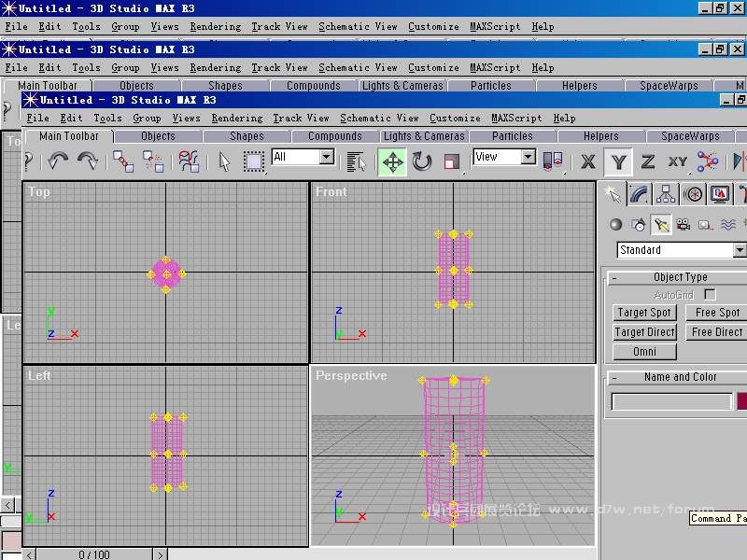This screenshot has width=747, height=560.
Task: Toggle Restrict to XY plane button
Action: (678, 161)
